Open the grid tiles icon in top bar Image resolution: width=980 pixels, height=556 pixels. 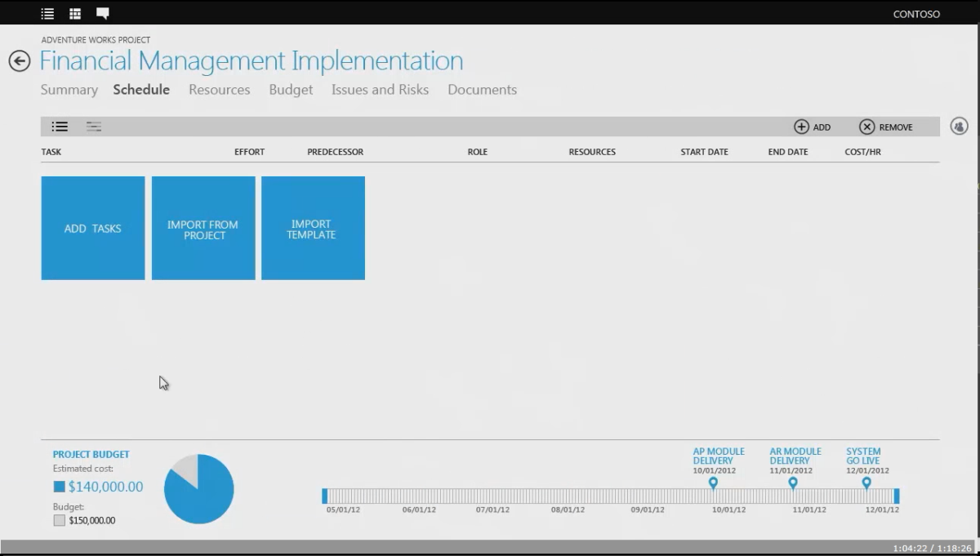pyautogui.click(x=75, y=14)
